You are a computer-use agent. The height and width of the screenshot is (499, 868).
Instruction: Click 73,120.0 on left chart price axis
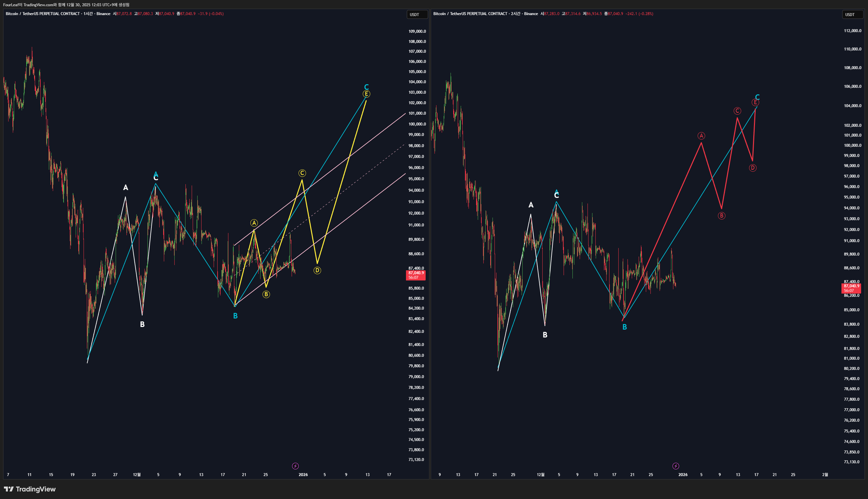pos(416,460)
